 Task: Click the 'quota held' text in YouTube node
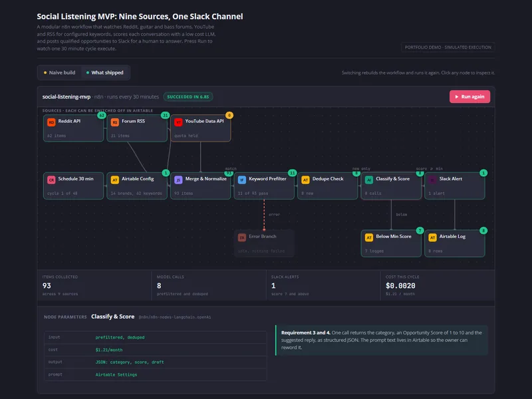[x=186, y=136]
